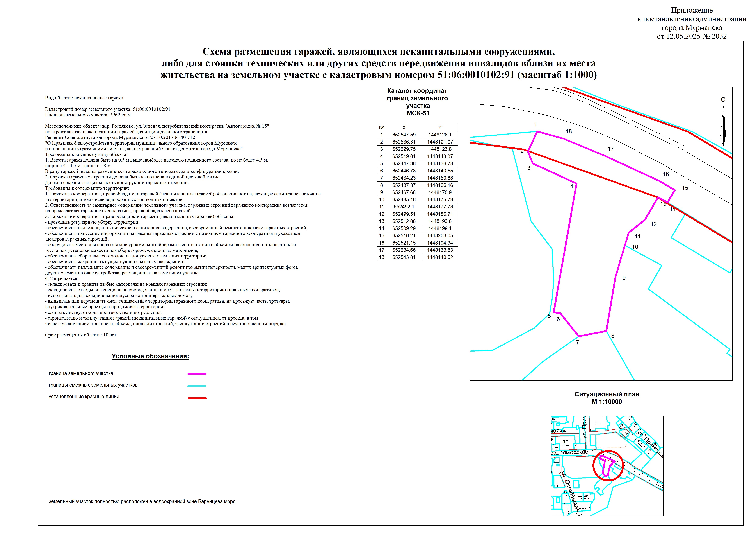Click point 4 label on the plot map
Viewport: 756px width, 535px height.
coord(571,187)
